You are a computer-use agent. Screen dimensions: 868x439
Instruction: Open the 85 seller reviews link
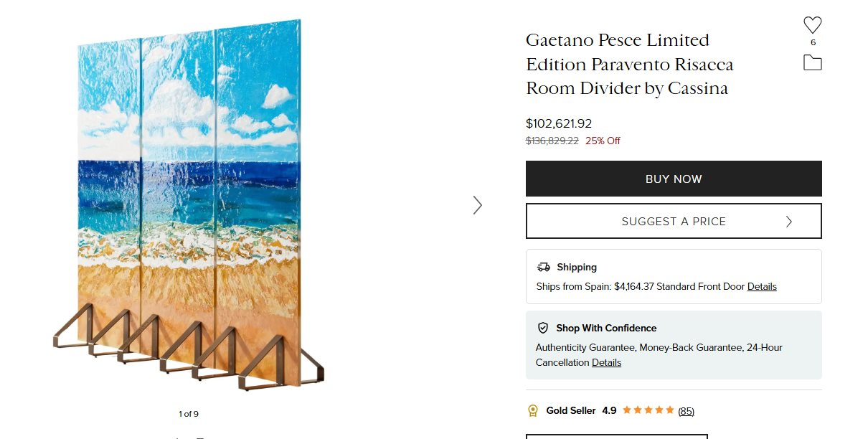point(686,411)
